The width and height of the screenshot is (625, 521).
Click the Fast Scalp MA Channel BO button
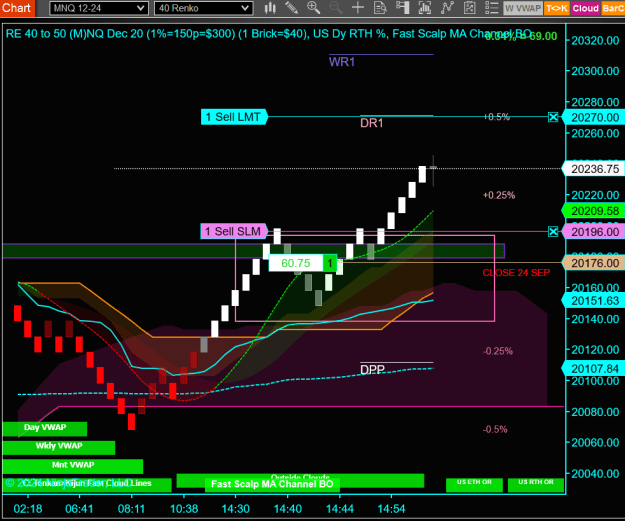[272, 484]
